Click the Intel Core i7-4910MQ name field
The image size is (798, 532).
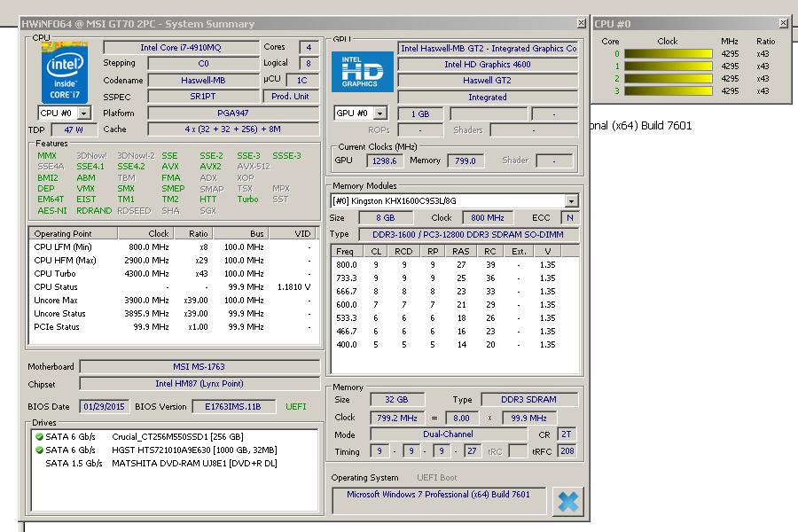[x=181, y=47]
